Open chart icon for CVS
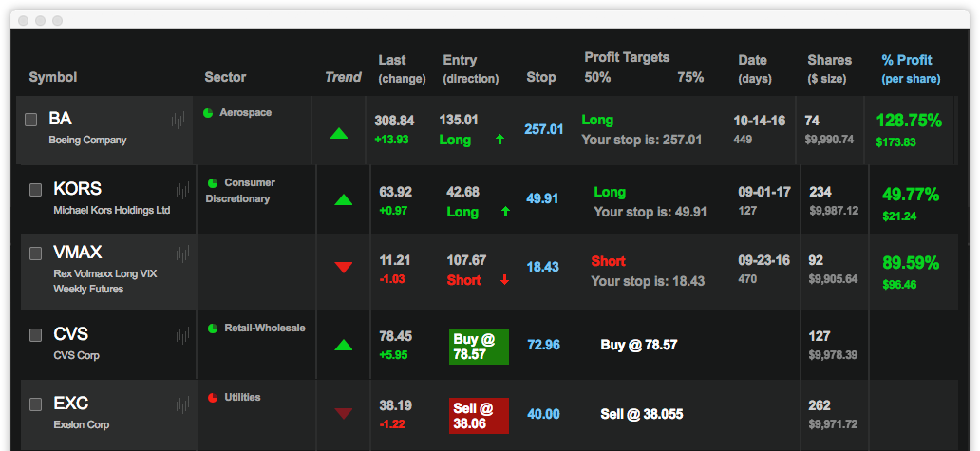Image resolution: width=980 pixels, height=451 pixels. click(x=183, y=335)
